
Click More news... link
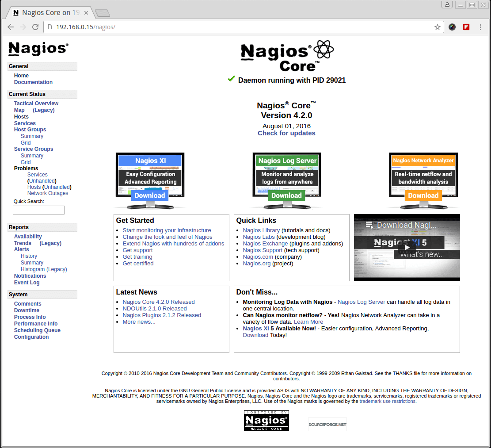tap(139, 322)
